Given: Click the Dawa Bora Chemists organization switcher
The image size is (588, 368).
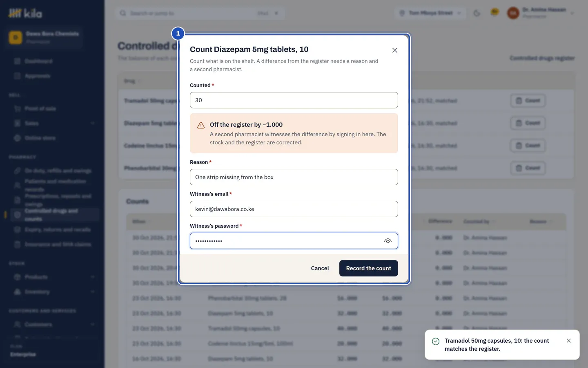Looking at the screenshot, I should coord(45,37).
